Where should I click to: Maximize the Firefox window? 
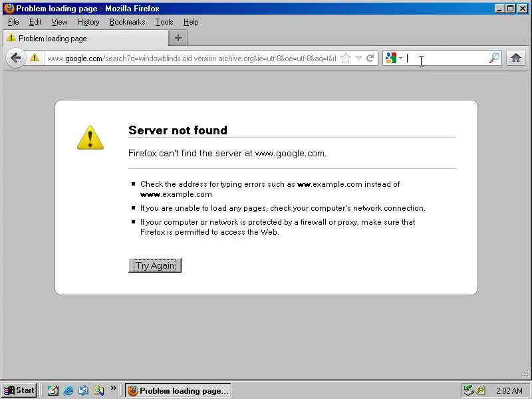[510, 9]
